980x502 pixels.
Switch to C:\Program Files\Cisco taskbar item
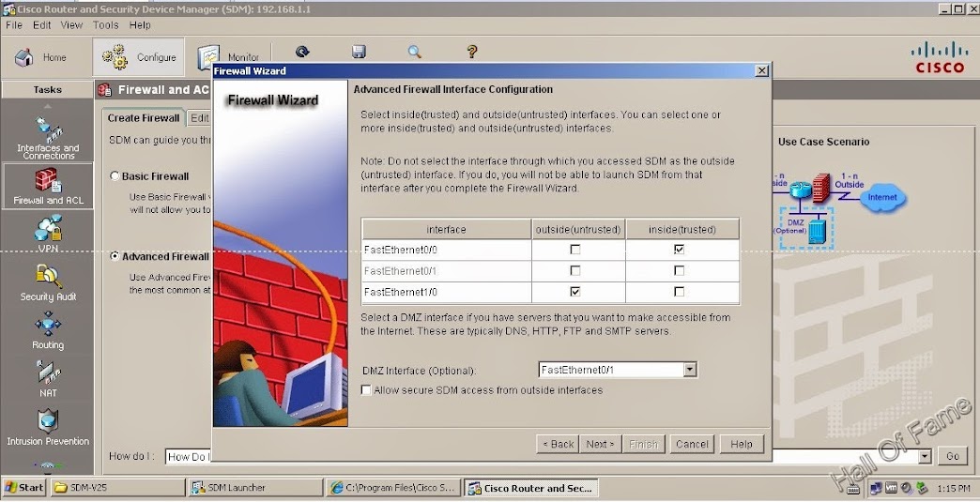[x=393, y=488]
